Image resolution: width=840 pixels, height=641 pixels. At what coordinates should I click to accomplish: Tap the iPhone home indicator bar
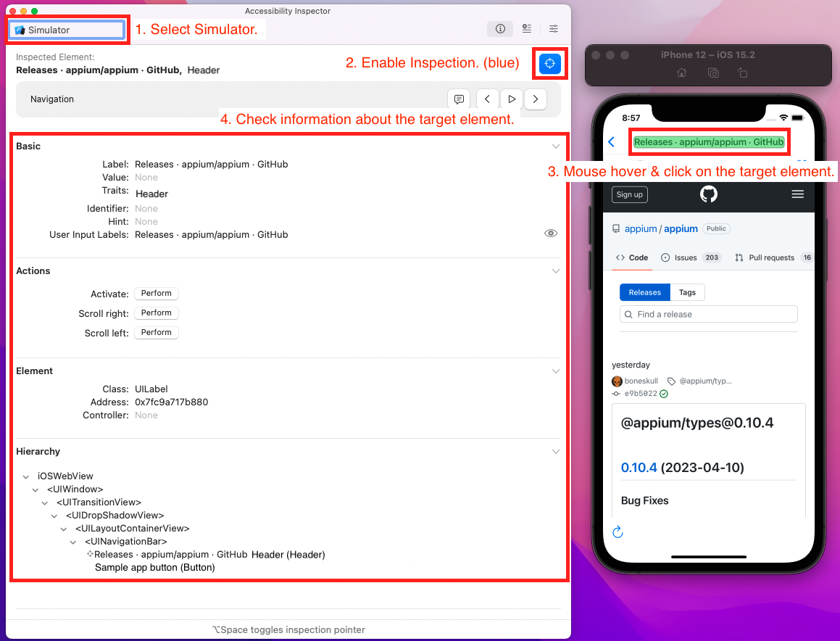pyautogui.click(x=708, y=557)
